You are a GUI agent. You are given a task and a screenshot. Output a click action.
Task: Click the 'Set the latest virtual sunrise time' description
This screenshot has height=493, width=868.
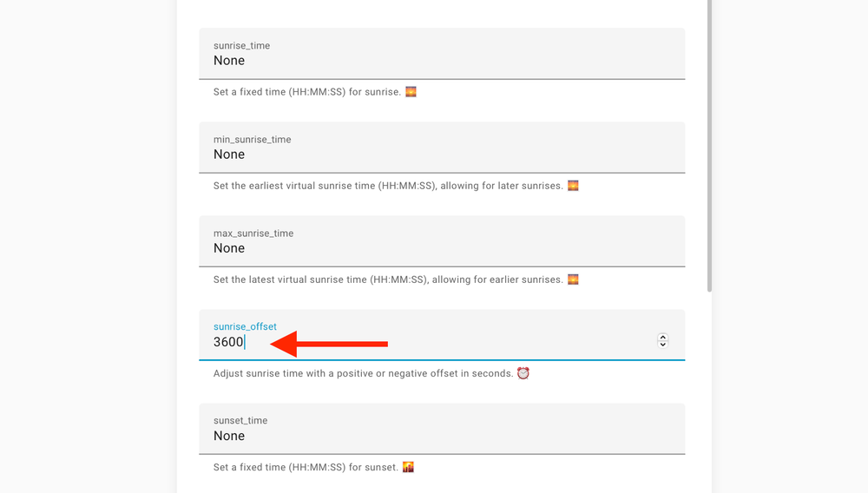coord(389,279)
